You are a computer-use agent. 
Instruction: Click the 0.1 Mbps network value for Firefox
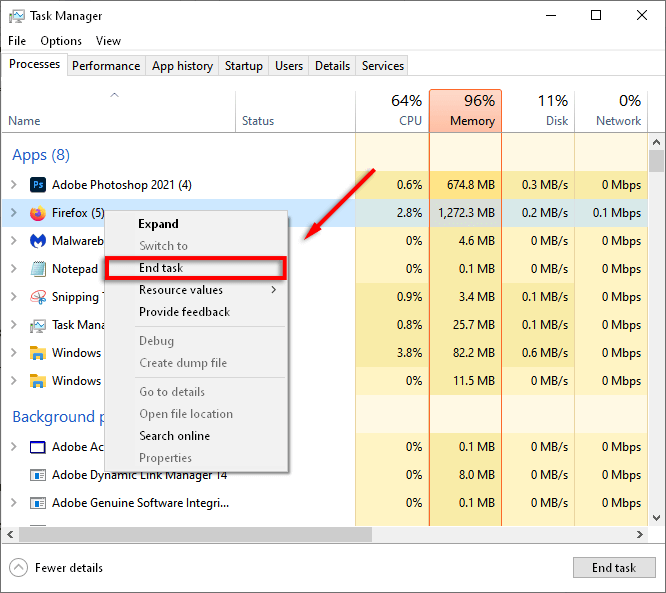(617, 213)
